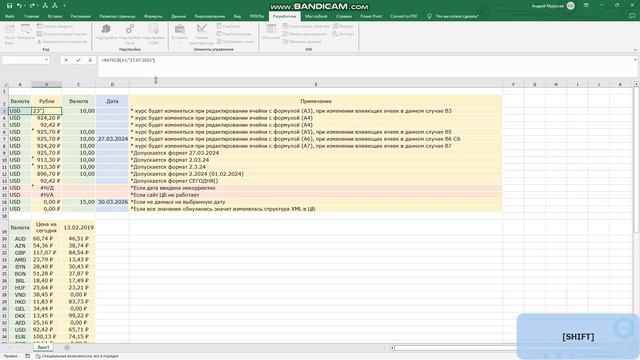Click Сопоставить свойства in XML group
The width and height of the screenshot is (640, 360).
click(306, 26)
